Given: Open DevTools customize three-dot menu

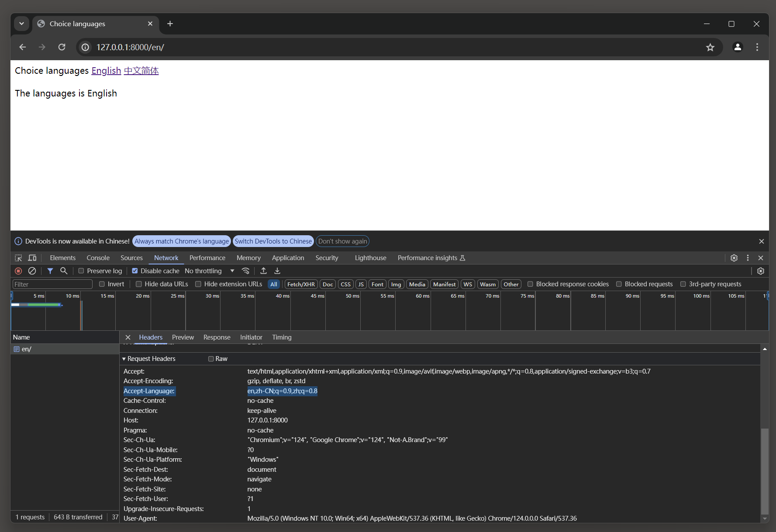Looking at the screenshot, I should (x=748, y=258).
